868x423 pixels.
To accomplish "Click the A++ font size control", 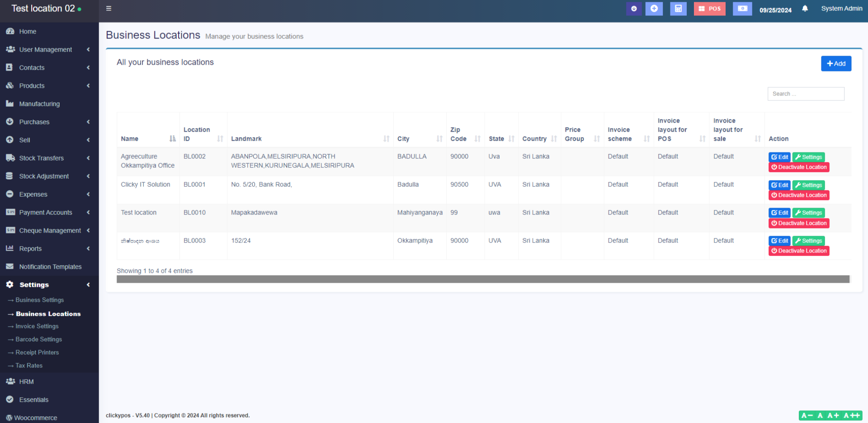I will pos(852,415).
